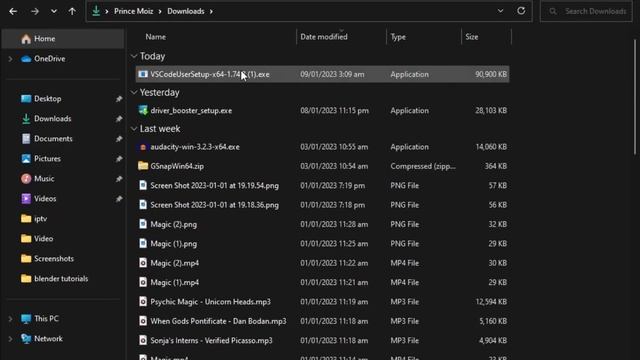Collapse the Last week group
The height and width of the screenshot is (360, 640).
click(x=134, y=129)
